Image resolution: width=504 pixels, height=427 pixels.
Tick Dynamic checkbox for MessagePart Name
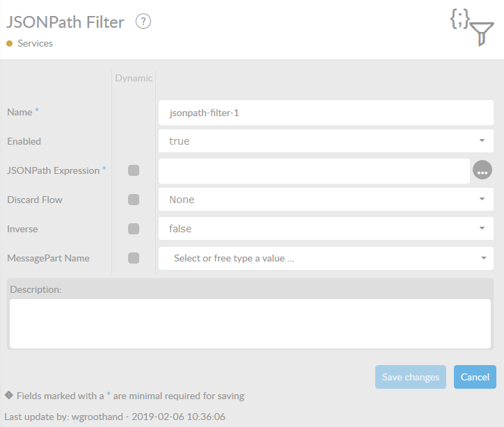coord(134,258)
